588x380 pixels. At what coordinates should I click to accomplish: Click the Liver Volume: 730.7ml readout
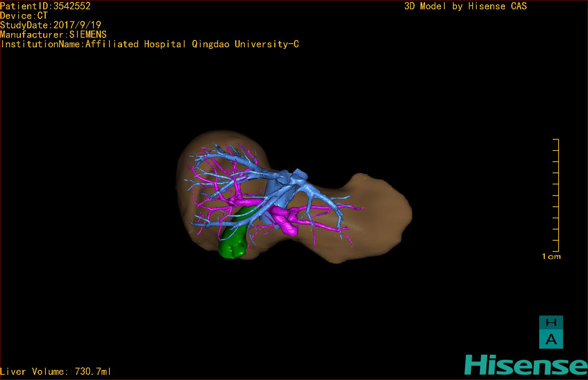point(55,371)
